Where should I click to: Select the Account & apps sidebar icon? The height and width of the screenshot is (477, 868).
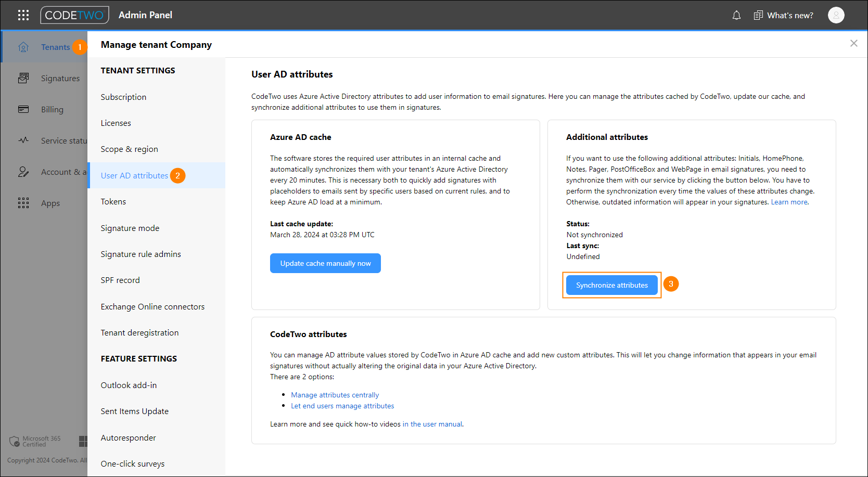coord(23,172)
